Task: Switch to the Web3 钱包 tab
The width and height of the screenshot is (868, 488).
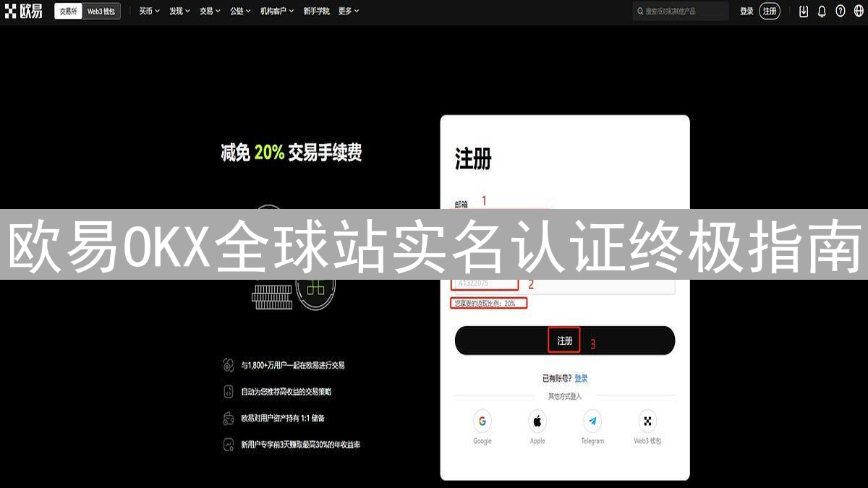Action: pos(101,11)
